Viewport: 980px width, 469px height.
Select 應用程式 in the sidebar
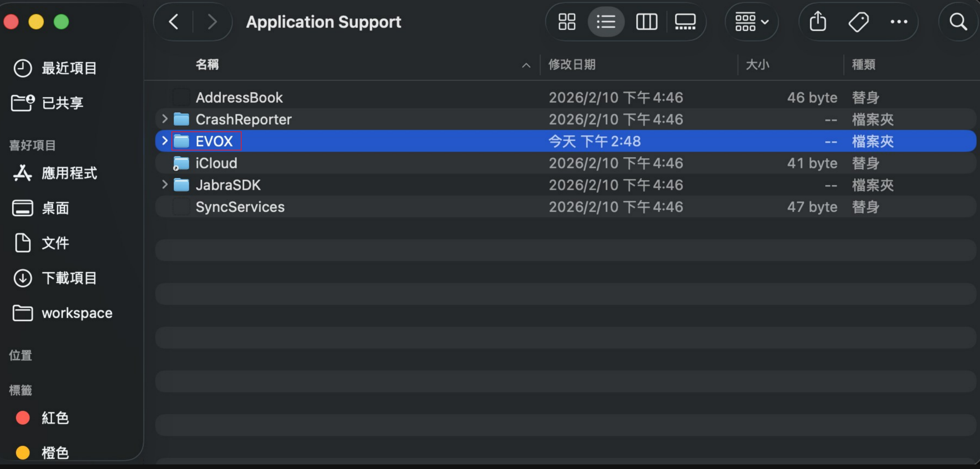click(x=69, y=173)
